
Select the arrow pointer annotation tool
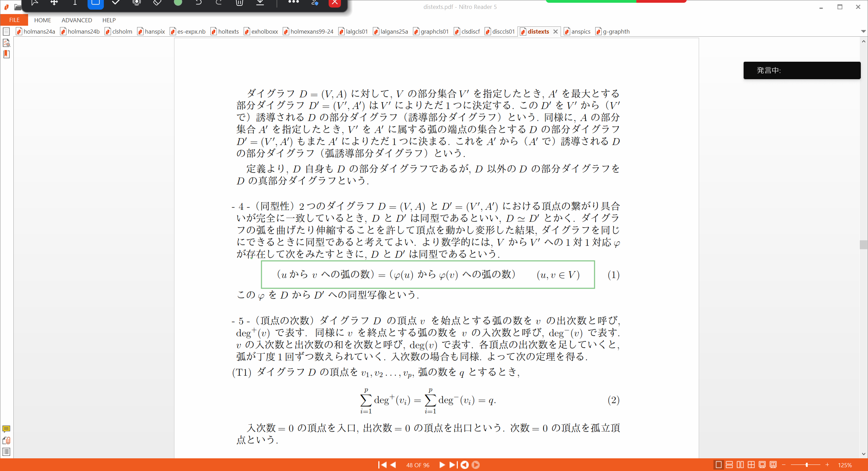click(34, 3)
